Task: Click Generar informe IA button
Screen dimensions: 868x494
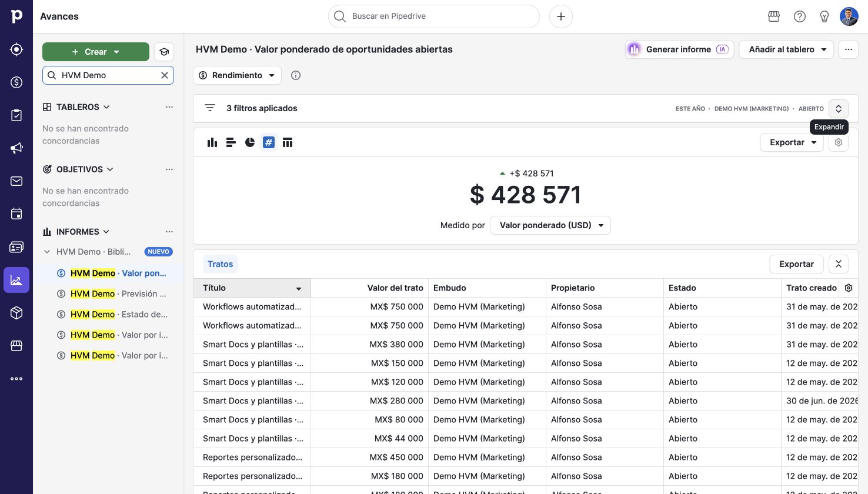Action: [x=679, y=49]
